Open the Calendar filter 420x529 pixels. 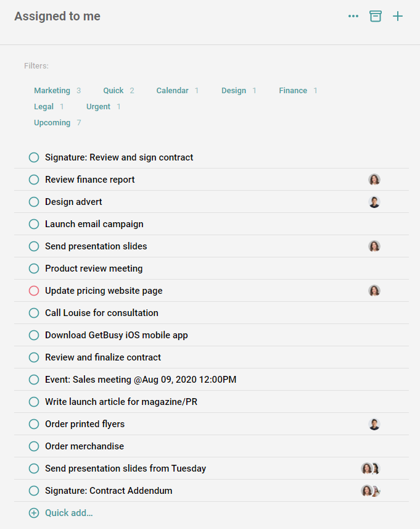(172, 90)
